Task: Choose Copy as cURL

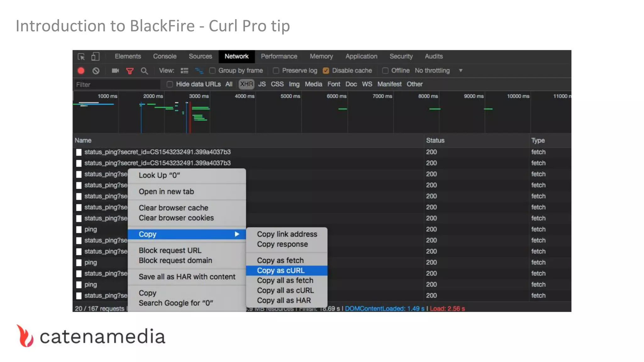Action: click(287, 271)
